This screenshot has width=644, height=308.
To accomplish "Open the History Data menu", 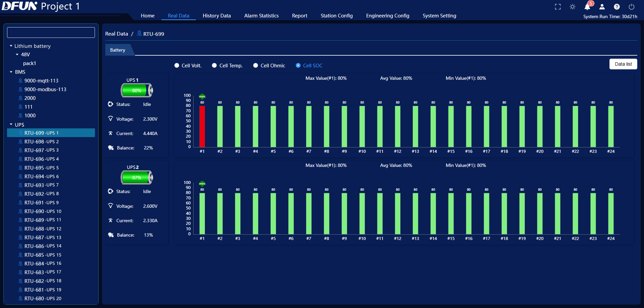I will (x=217, y=16).
